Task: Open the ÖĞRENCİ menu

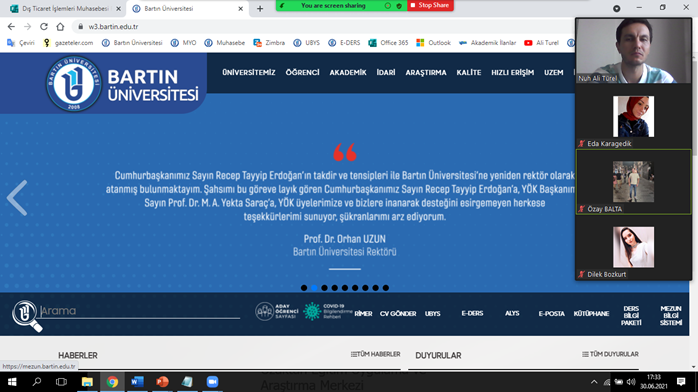Action: (x=303, y=73)
